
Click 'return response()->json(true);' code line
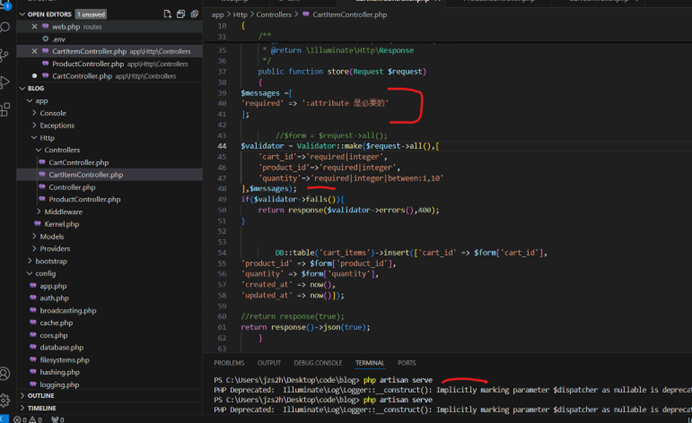pyautogui.click(x=305, y=327)
